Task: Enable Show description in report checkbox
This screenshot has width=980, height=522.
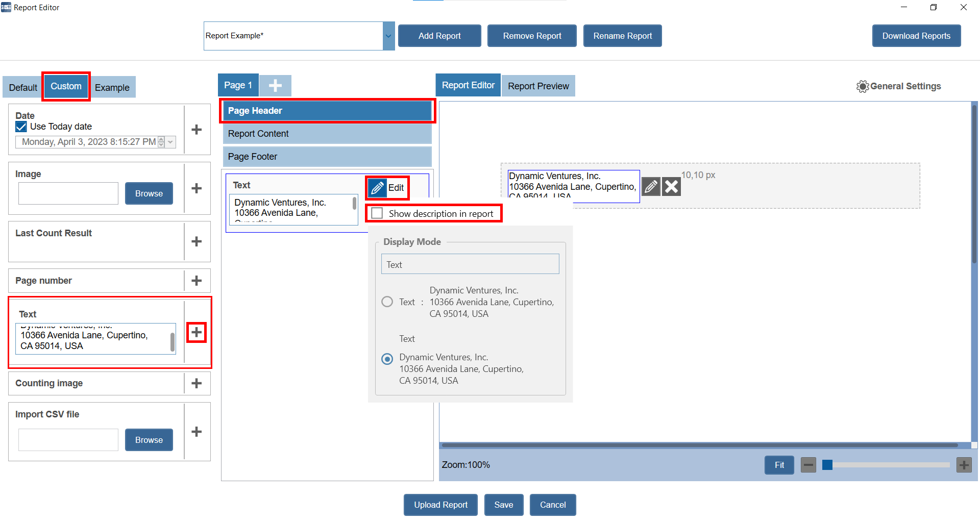Action: coord(377,213)
